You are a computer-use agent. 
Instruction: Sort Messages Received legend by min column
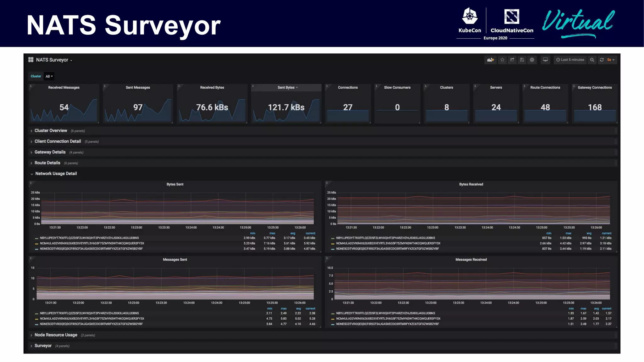(x=571, y=309)
